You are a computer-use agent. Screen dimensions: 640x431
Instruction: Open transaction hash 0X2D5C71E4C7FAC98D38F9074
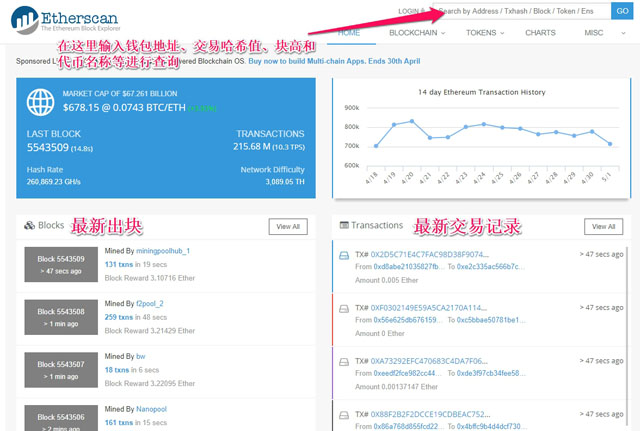coord(429,254)
